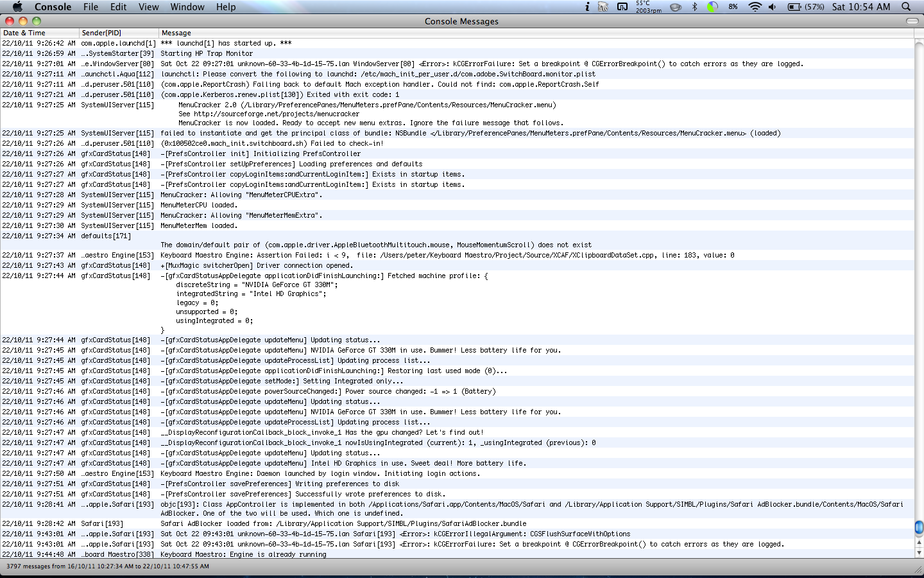Select 'kCGErrorIllegalArgument: CGSFlushSurfaceWithOptions' row

[x=457, y=534]
